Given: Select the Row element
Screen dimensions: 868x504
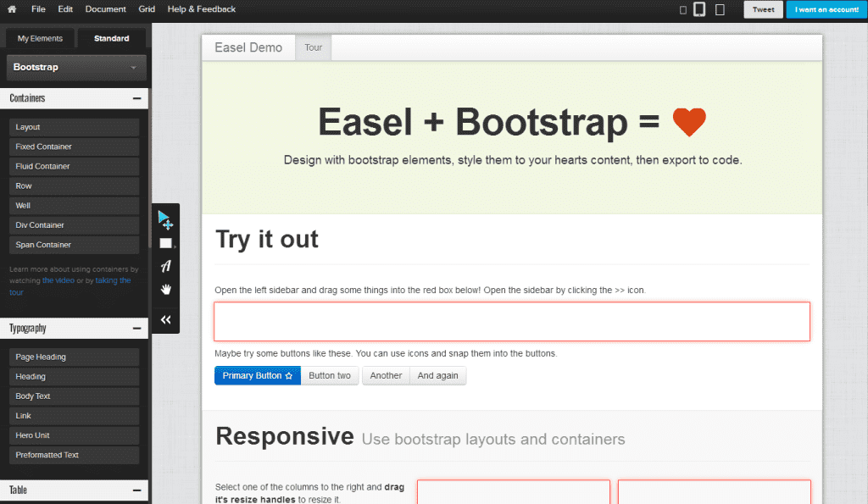Looking at the screenshot, I should (74, 186).
